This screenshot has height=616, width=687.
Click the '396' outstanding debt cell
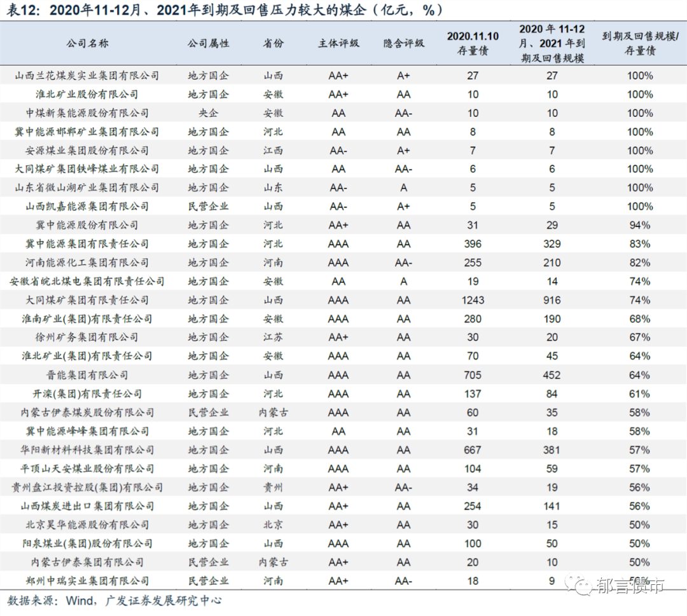point(473,244)
